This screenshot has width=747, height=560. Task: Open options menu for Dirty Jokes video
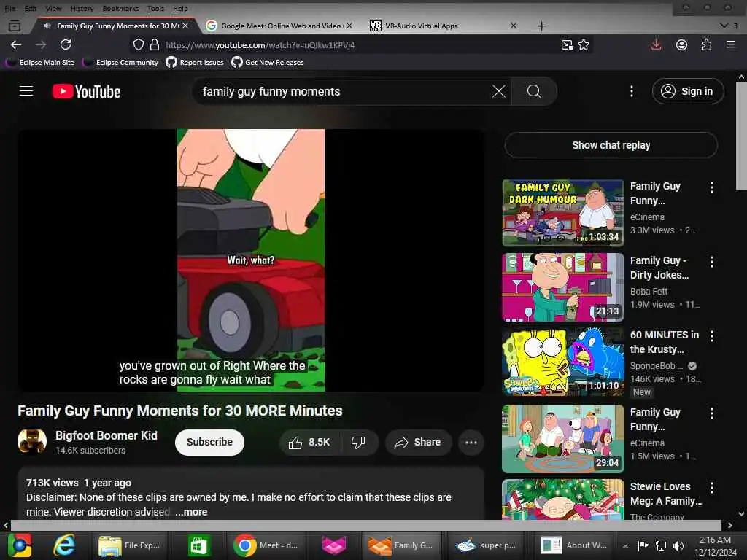click(712, 262)
